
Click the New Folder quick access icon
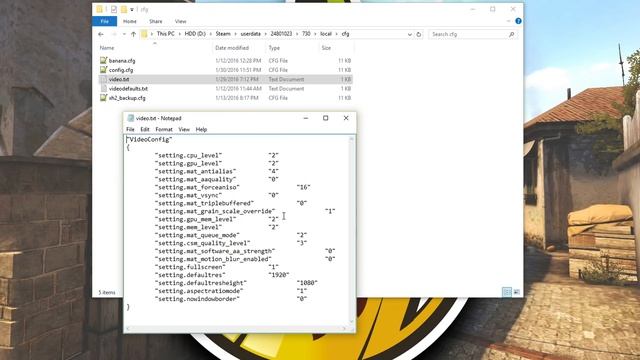(x=124, y=9)
